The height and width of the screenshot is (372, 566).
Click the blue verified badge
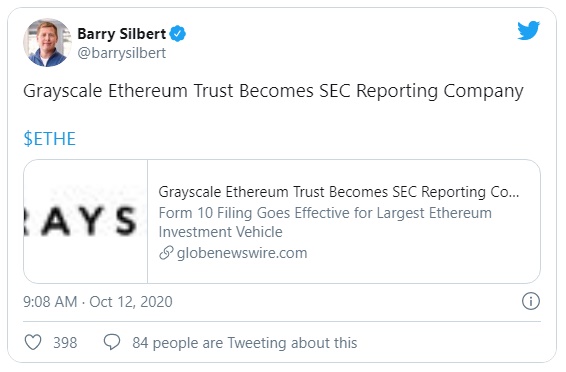point(178,34)
